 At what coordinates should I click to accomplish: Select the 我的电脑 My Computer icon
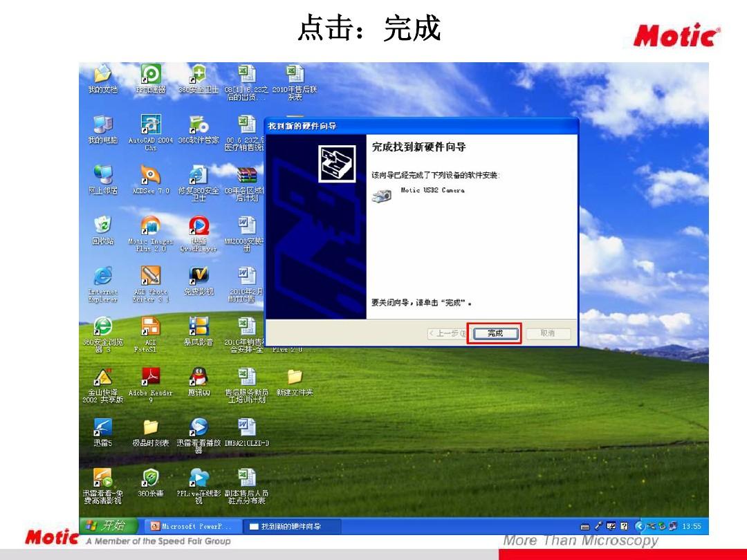click(102, 125)
